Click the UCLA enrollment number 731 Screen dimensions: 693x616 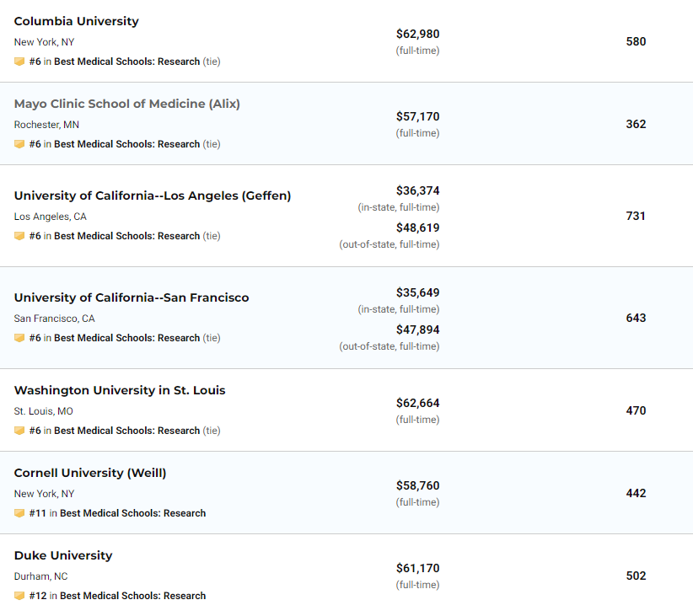coord(636,216)
